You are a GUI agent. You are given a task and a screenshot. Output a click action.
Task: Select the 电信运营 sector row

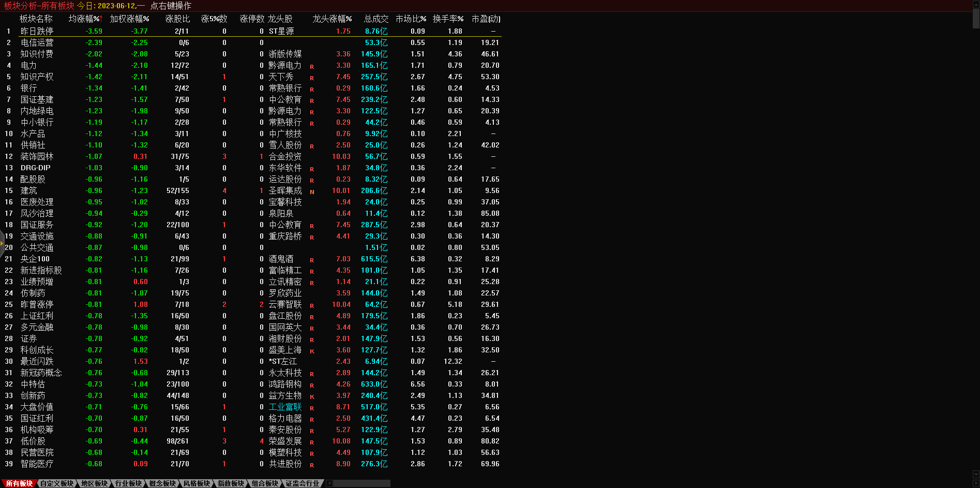(x=37, y=42)
